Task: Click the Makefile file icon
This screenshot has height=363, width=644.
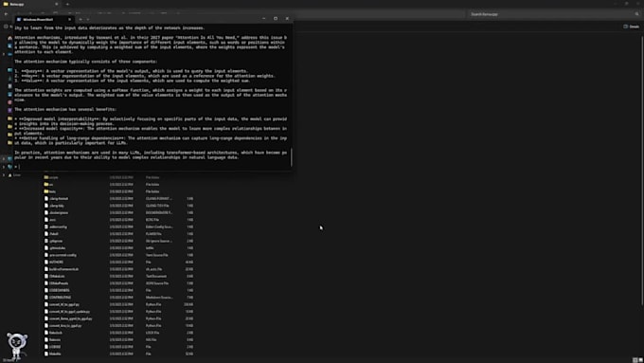Action: tap(46, 354)
